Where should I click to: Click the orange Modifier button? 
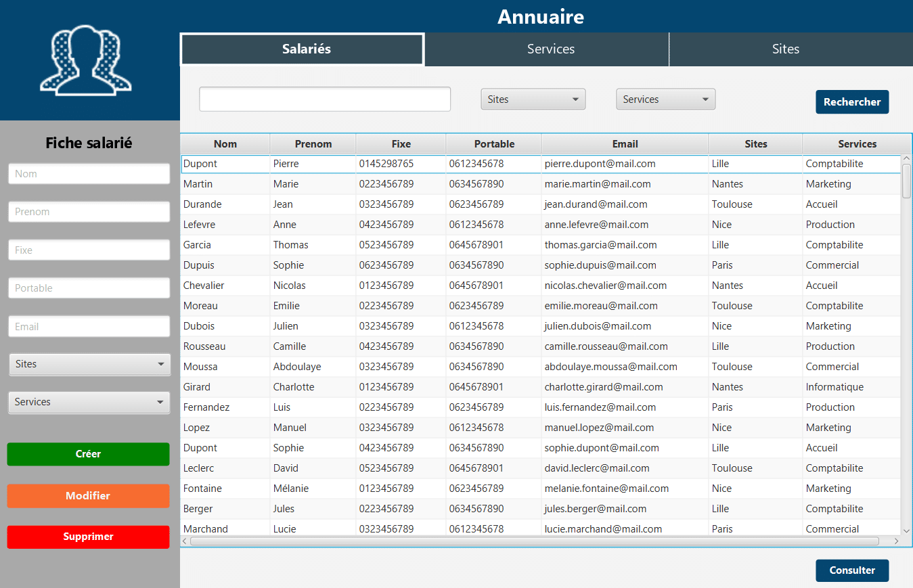[88, 496]
